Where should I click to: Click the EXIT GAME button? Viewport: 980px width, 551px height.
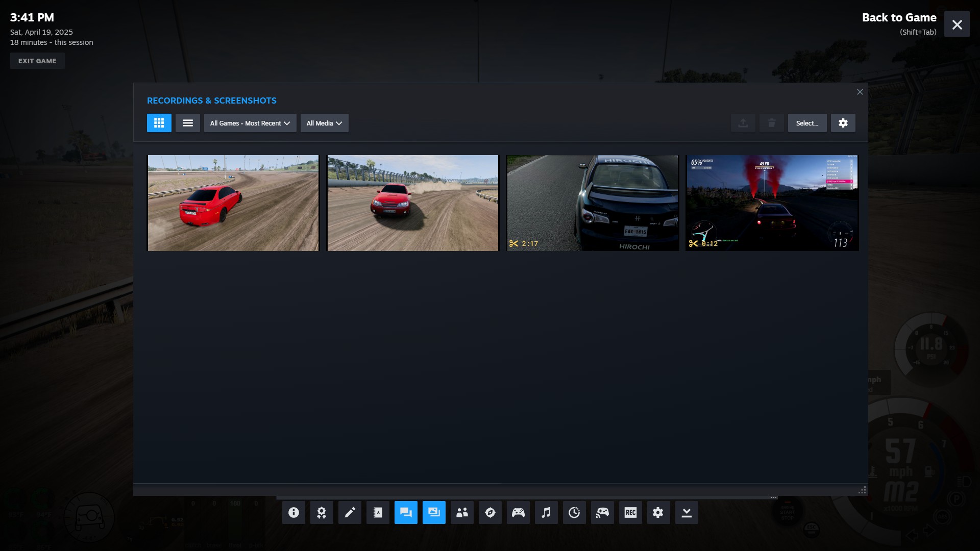pyautogui.click(x=37, y=61)
